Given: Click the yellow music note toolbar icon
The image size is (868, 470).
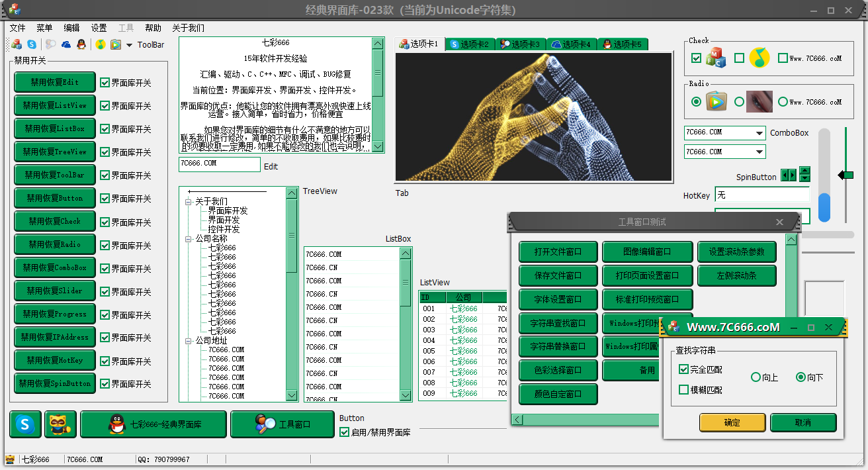Looking at the screenshot, I should 100,45.
